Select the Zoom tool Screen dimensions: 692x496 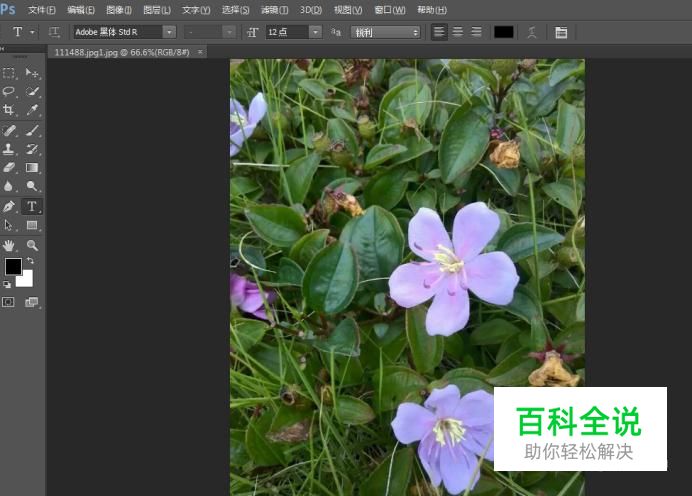click(x=32, y=245)
